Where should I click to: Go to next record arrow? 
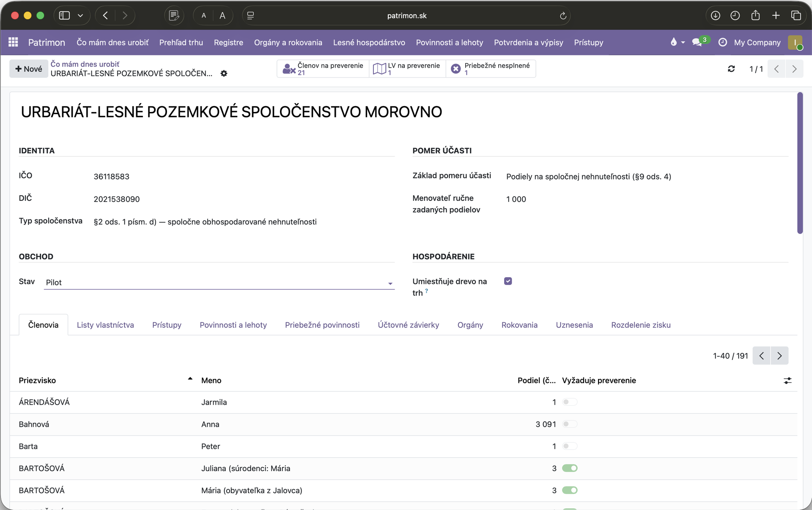point(794,69)
